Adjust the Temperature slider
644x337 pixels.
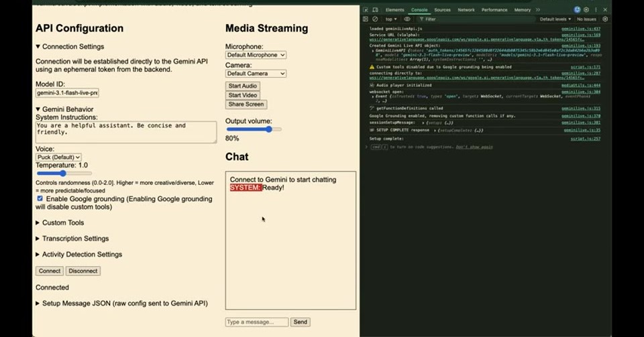coord(64,174)
